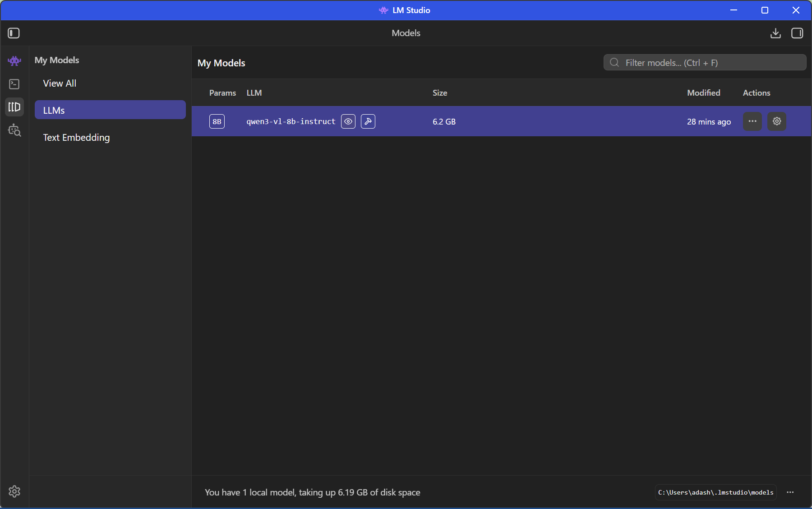Select the LLMs category
This screenshot has width=812, height=509.
[110, 110]
